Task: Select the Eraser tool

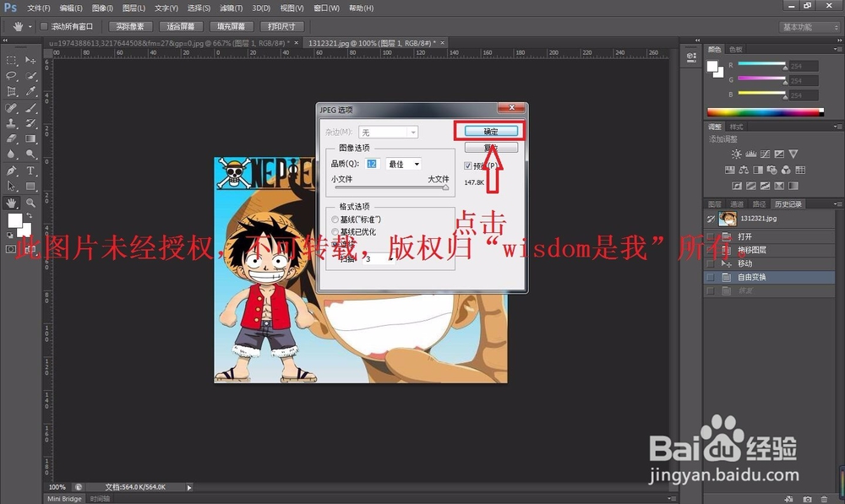Action: [11, 139]
